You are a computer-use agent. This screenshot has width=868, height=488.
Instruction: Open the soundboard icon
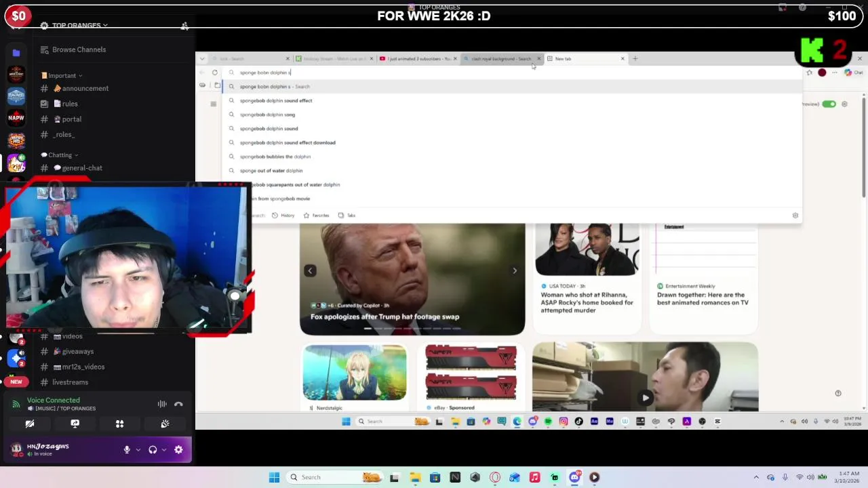point(165,424)
